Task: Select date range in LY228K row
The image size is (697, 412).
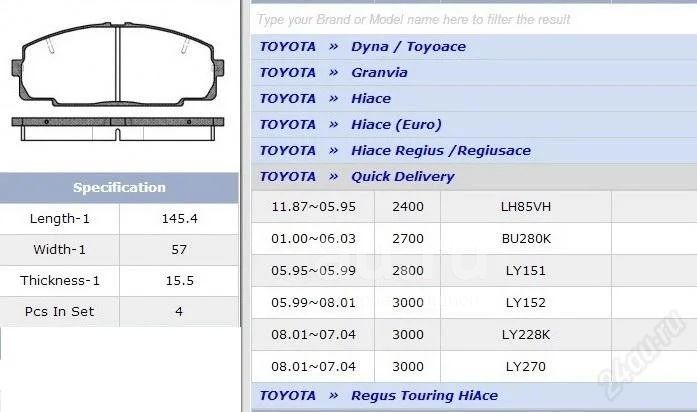Action: pos(313,335)
